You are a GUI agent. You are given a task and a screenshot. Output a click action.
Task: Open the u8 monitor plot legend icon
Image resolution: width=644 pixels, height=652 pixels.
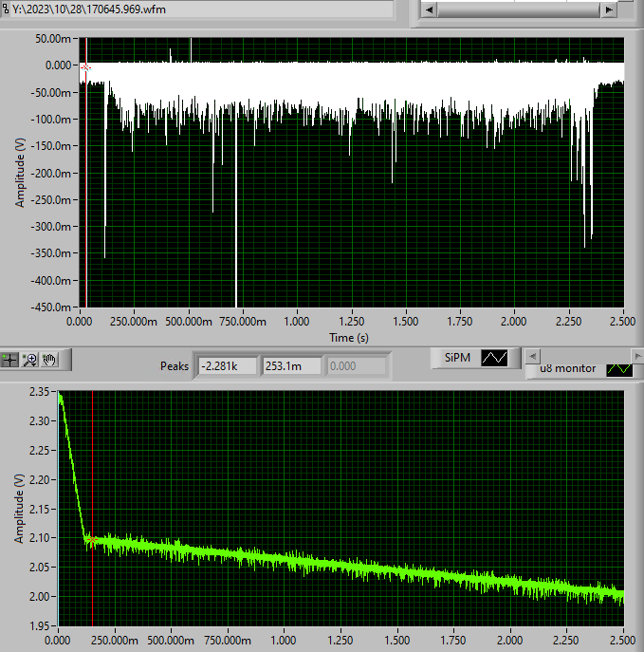point(619,369)
